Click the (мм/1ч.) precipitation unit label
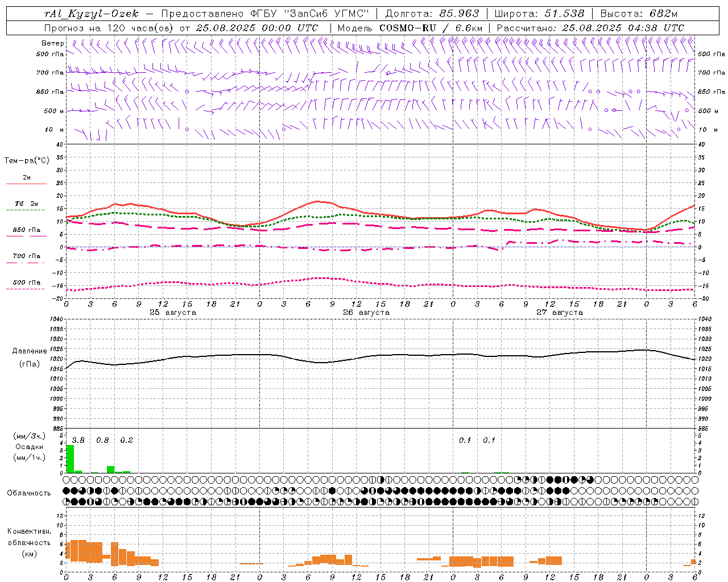The height and width of the screenshot is (582, 728). [29, 458]
